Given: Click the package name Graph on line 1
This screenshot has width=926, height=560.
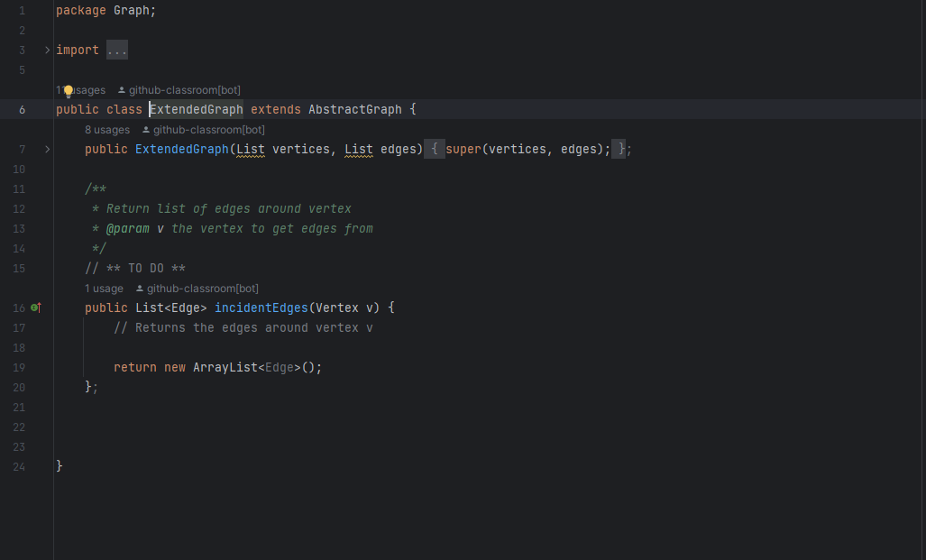Looking at the screenshot, I should tap(131, 10).
